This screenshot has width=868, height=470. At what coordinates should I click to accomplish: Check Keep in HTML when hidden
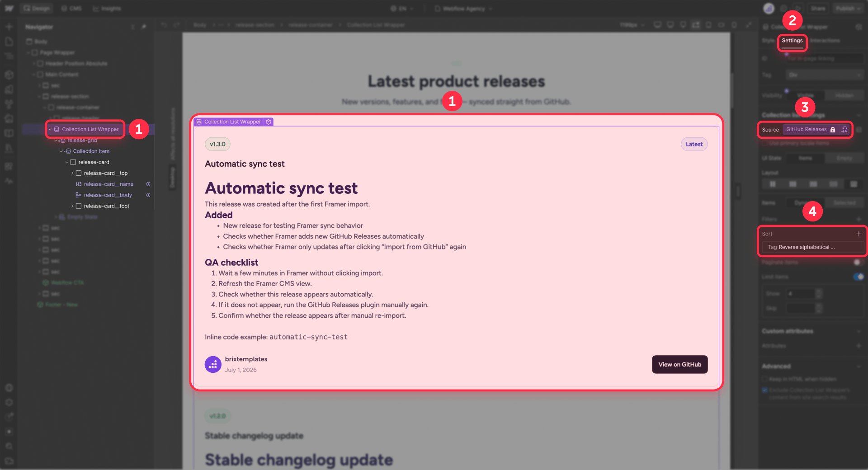pos(764,379)
